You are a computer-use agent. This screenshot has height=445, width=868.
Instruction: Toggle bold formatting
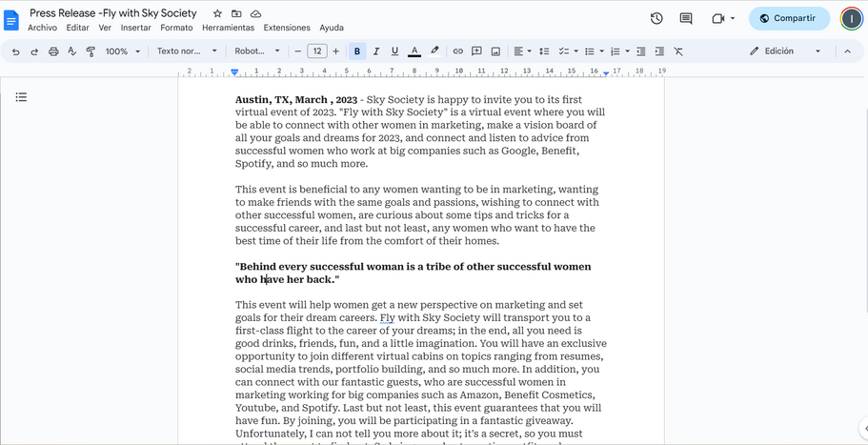coord(357,51)
